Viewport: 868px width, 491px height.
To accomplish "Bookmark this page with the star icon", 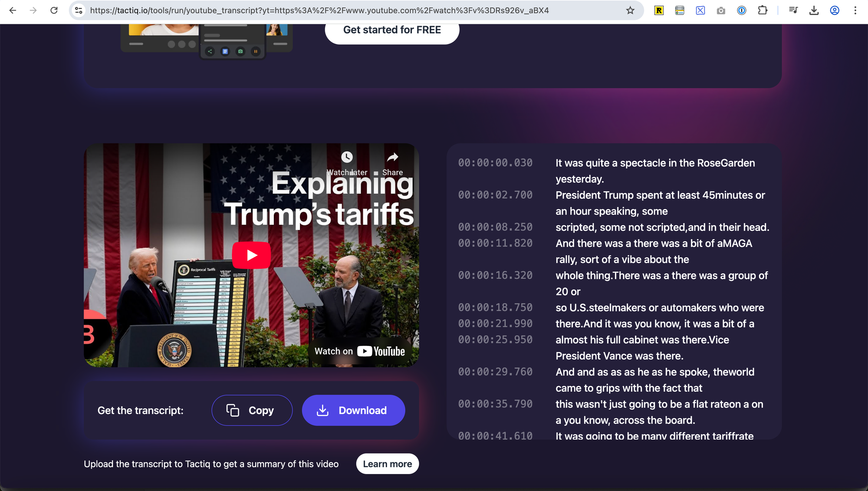I will (x=630, y=10).
